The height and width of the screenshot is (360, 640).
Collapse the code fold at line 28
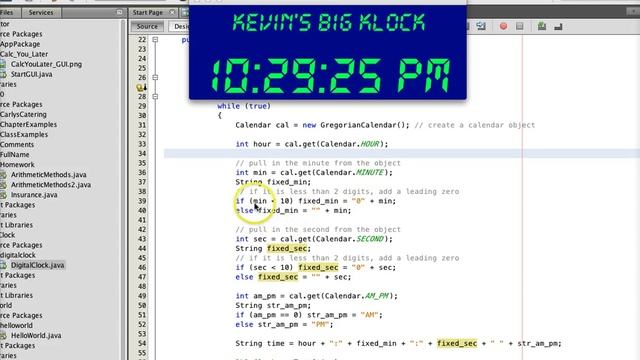coord(155,96)
